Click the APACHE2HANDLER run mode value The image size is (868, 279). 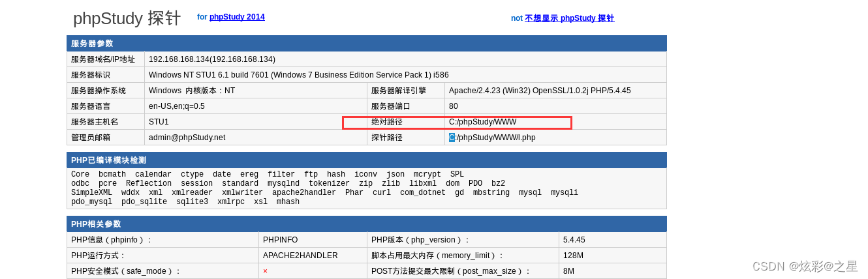coord(300,256)
